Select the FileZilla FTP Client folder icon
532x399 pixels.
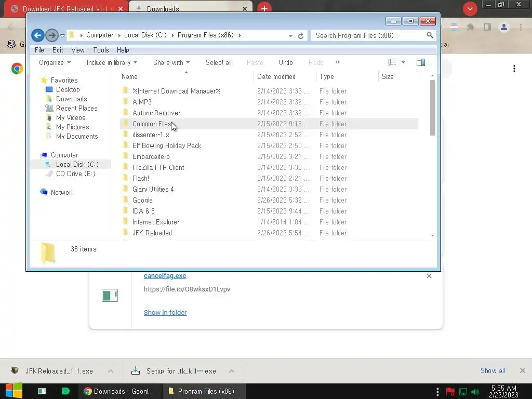(126, 167)
